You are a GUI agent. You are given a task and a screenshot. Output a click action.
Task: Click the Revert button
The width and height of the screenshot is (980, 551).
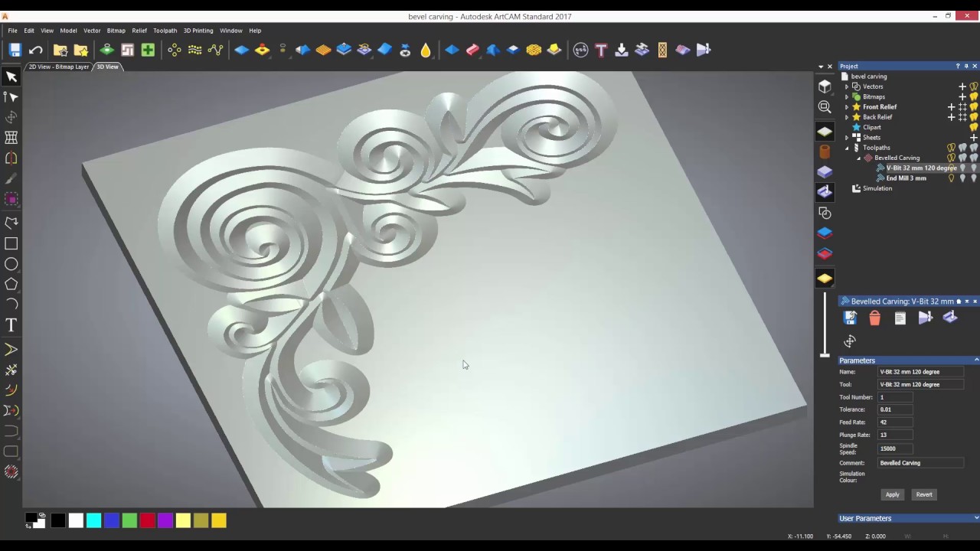(924, 494)
